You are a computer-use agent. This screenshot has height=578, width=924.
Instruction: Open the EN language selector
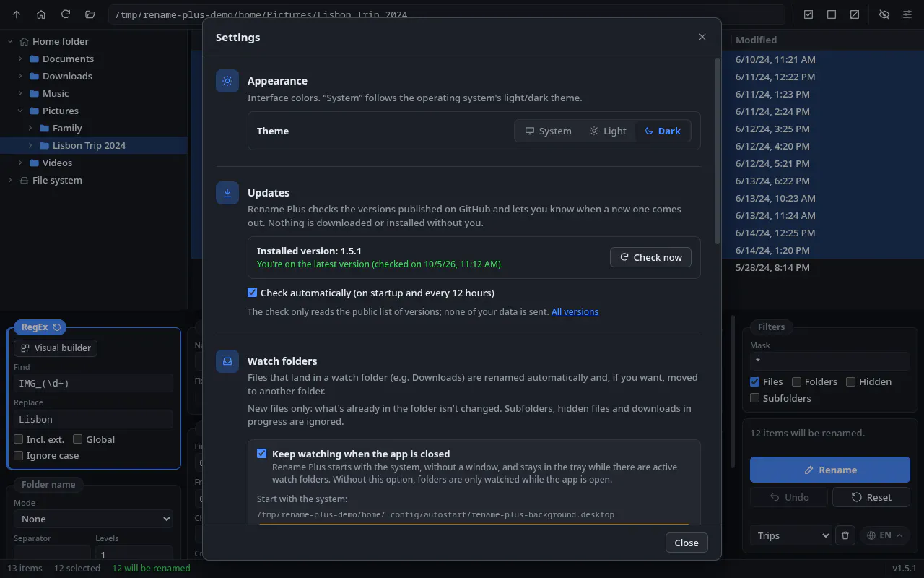click(884, 535)
